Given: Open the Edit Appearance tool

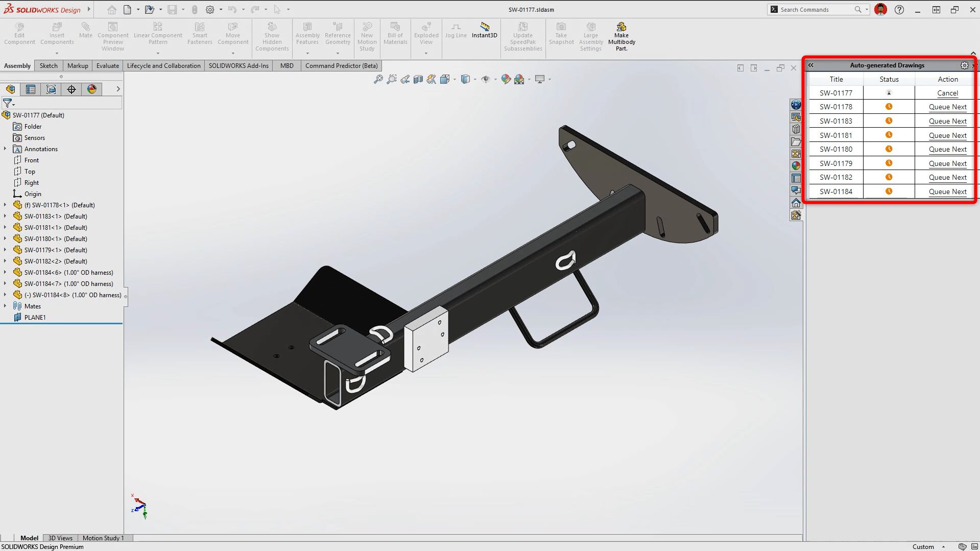Looking at the screenshot, I should click(506, 79).
